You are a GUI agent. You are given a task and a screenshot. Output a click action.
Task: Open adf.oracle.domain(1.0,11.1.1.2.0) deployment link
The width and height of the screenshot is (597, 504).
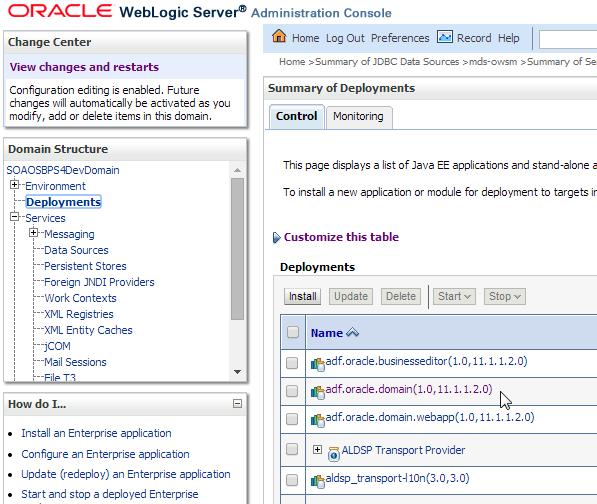[x=409, y=389]
